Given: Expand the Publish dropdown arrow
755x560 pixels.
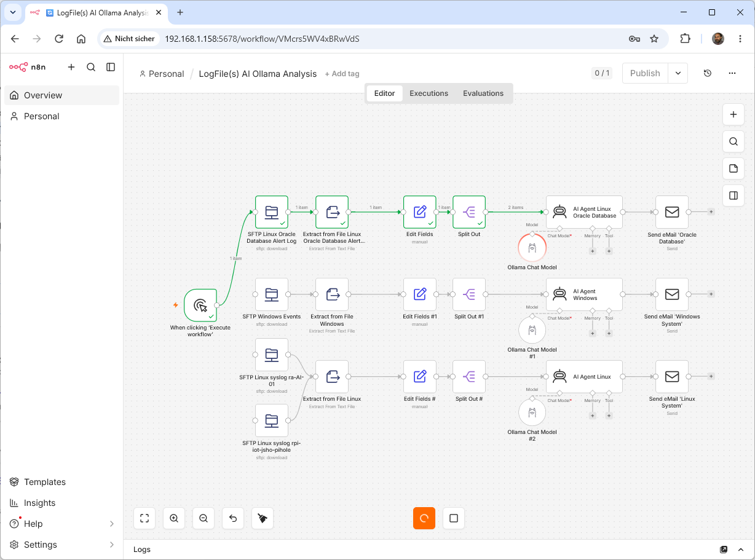Looking at the screenshot, I should 678,73.
